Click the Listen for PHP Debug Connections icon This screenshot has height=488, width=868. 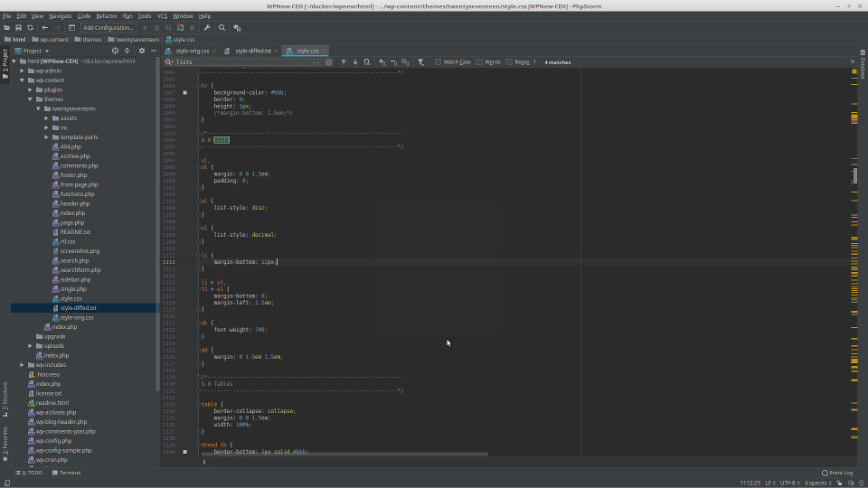180,28
